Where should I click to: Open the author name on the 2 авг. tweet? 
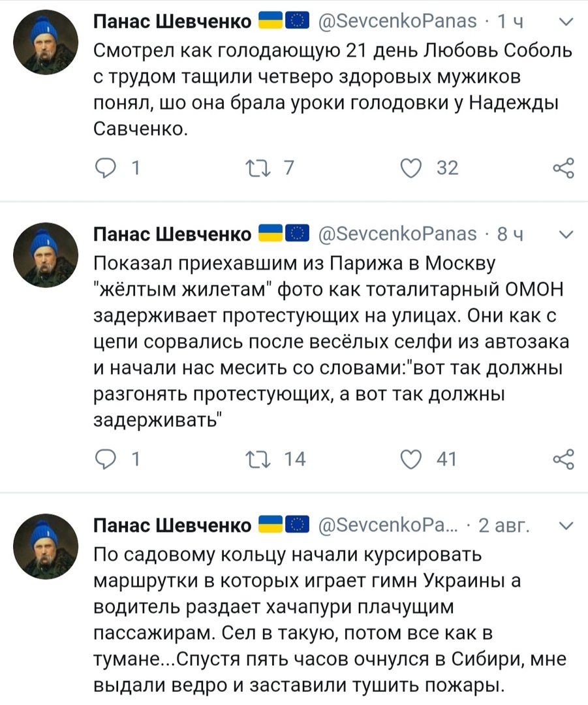(x=172, y=525)
